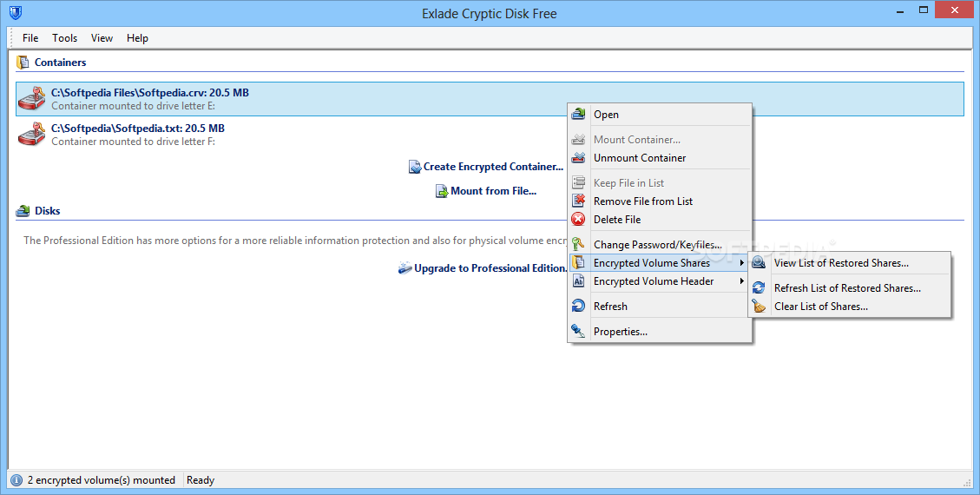Image resolution: width=980 pixels, height=495 pixels.
Task: Click 'Container mounted to drive letter F:' text
Action: pyautogui.click(x=133, y=142)
